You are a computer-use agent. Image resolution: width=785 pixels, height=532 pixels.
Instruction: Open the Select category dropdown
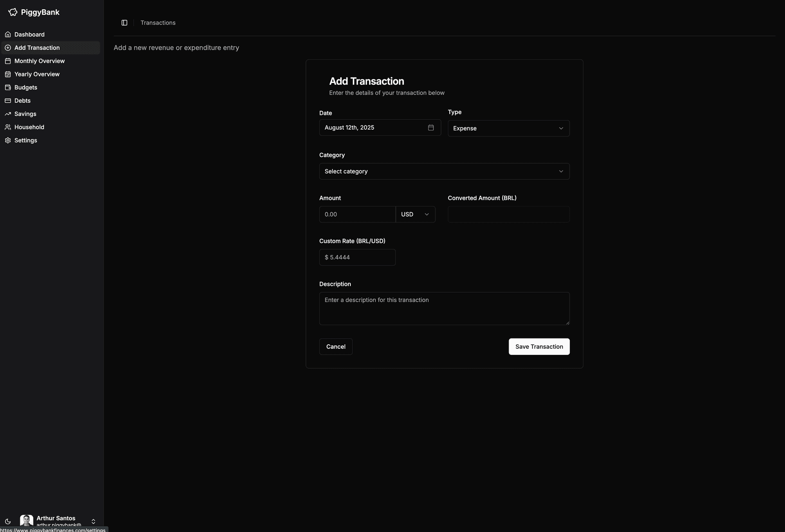coord(444,171)
